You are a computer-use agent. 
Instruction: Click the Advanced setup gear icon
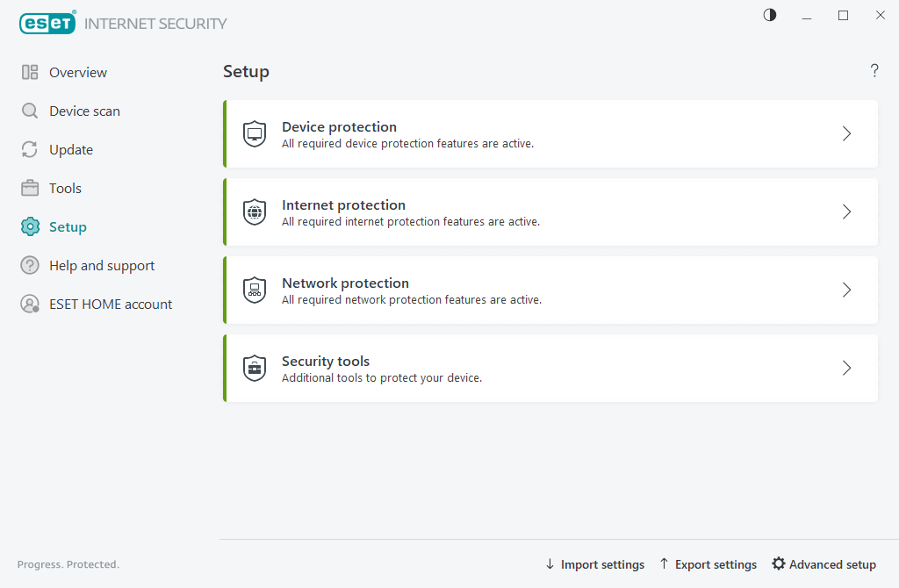pos(778,563)
